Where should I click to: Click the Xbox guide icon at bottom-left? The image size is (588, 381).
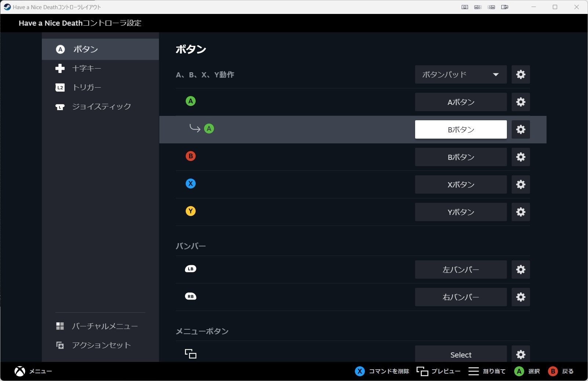(20, 371)
